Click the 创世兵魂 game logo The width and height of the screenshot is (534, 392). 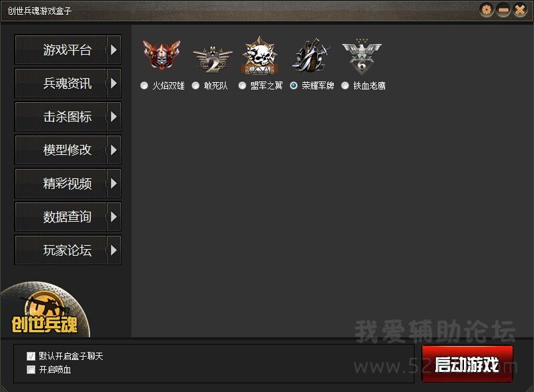[x=45, y=309]
